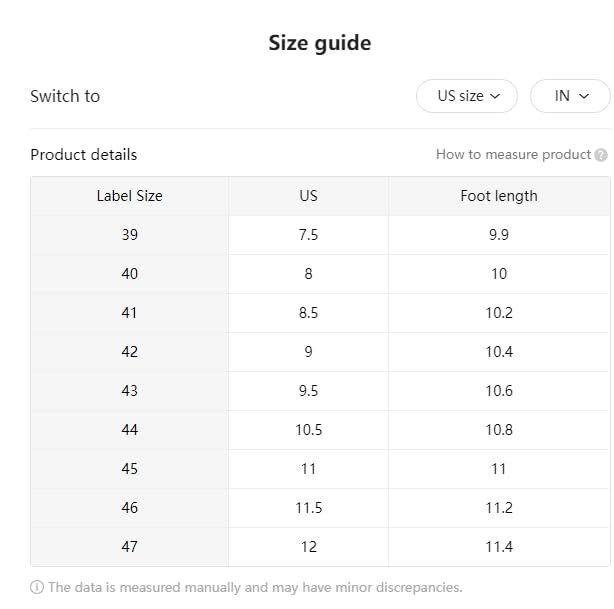Click the US size 9.5 cell

click(308, 391)
